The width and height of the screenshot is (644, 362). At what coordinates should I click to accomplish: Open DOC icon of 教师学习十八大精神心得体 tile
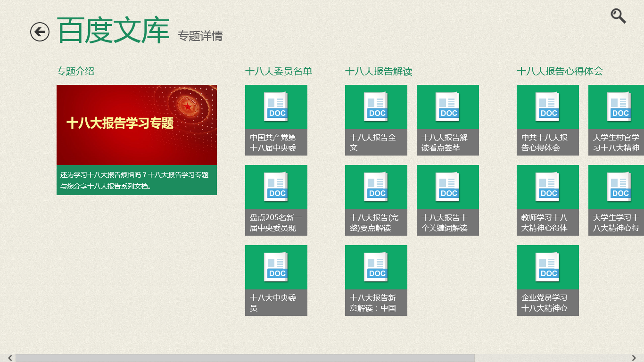pyautogui.click(x=548, y=187)
